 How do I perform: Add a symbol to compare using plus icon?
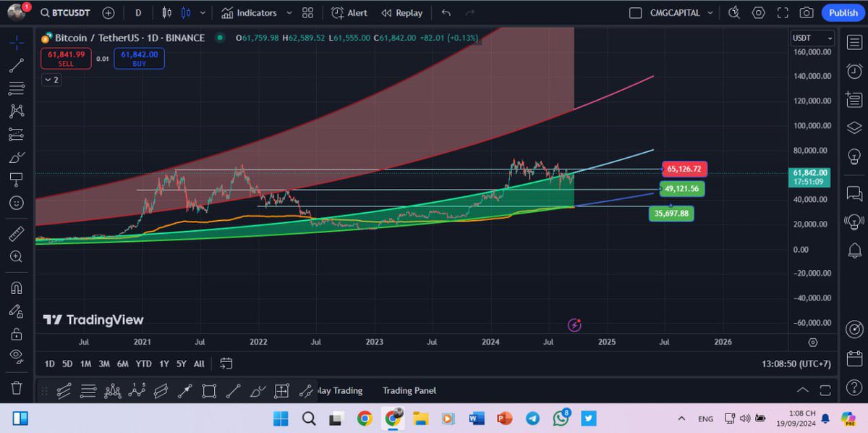[109, 13]
